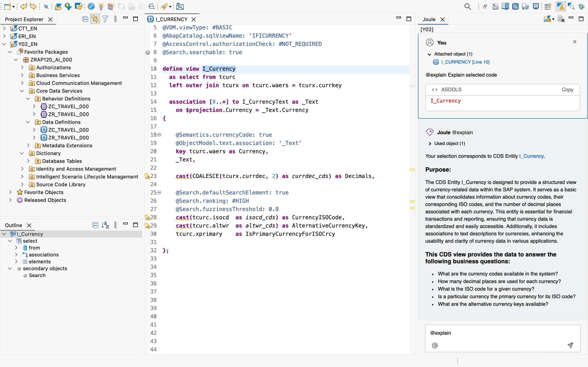Click the toolbar search magnifier icon
Viewport: 588px width, 367px height.
(467, 7)
